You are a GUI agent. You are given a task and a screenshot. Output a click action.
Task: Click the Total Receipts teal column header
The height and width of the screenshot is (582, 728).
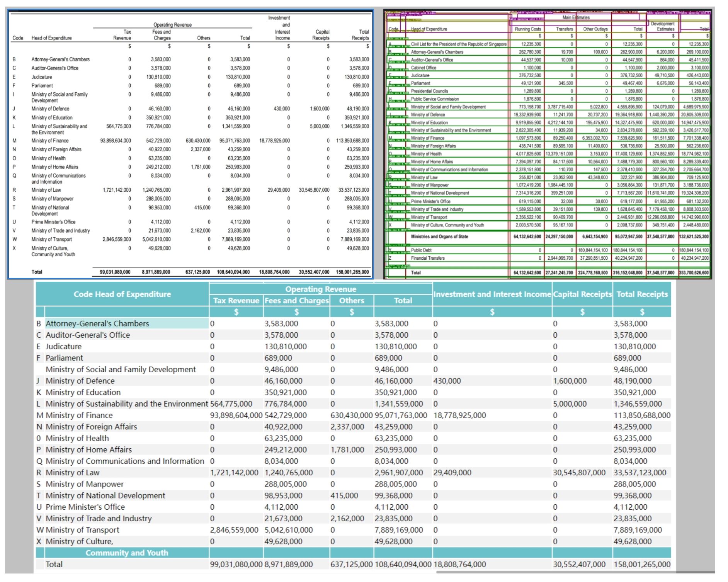(642, 294)
